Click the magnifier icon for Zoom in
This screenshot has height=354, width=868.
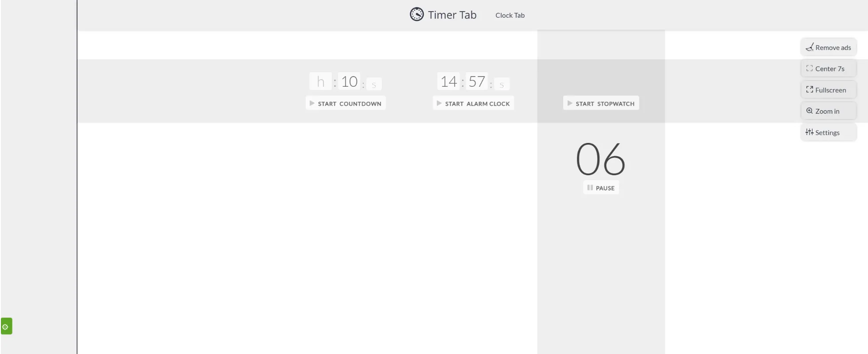810,111
